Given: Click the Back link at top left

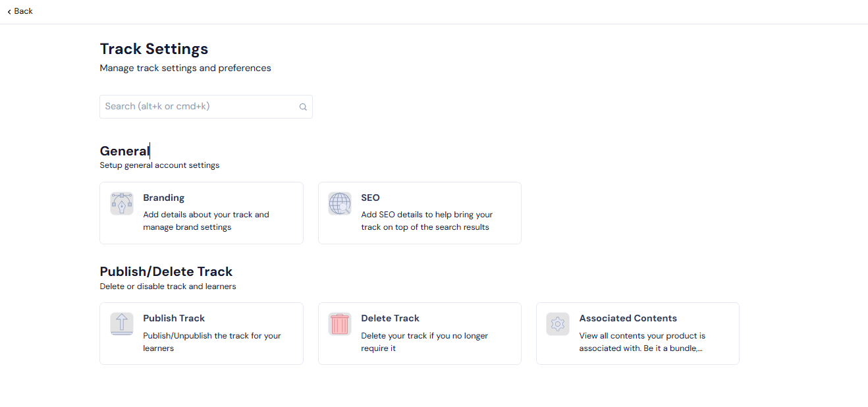Looking at the screenshot, I should click(20, 11).
